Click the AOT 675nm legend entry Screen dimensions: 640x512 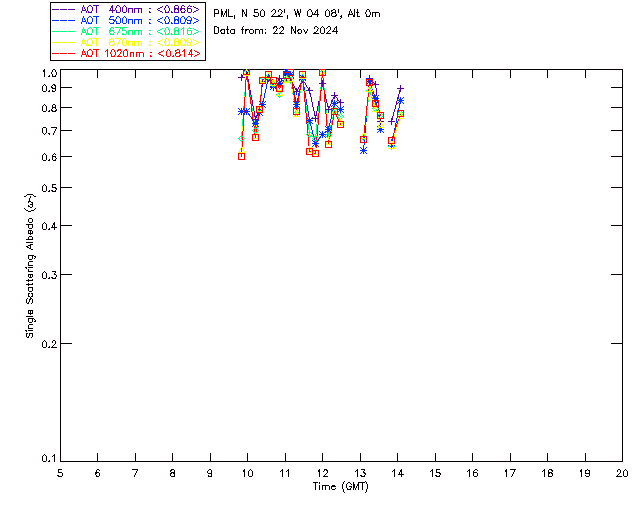(126, 31)
